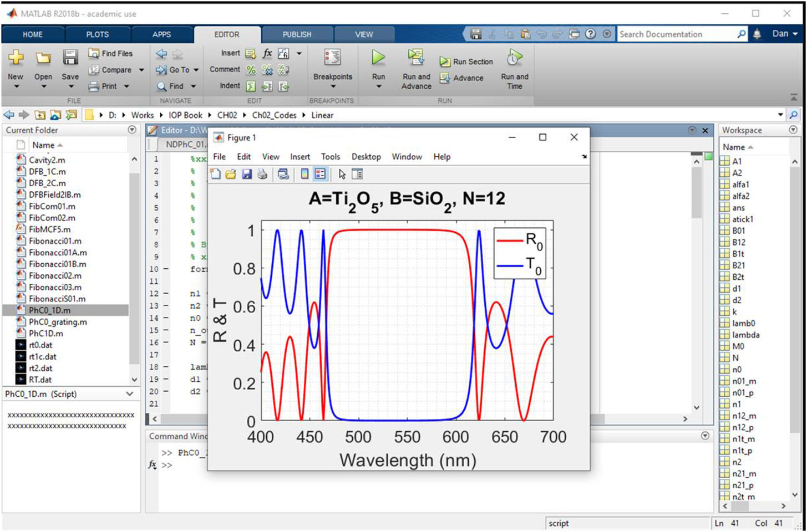807x532 pixels.
Task: Click the green Run button
Action: click(378, 58)
